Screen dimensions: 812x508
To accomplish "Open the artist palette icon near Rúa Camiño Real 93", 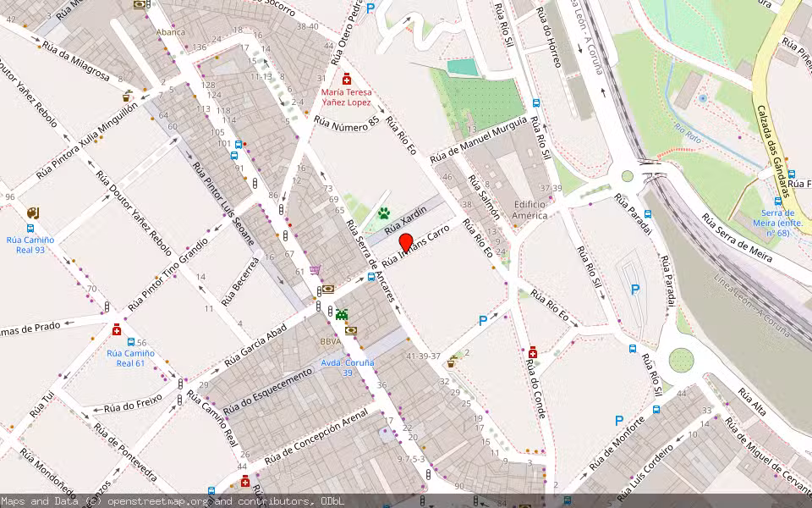I will point(33,213).
